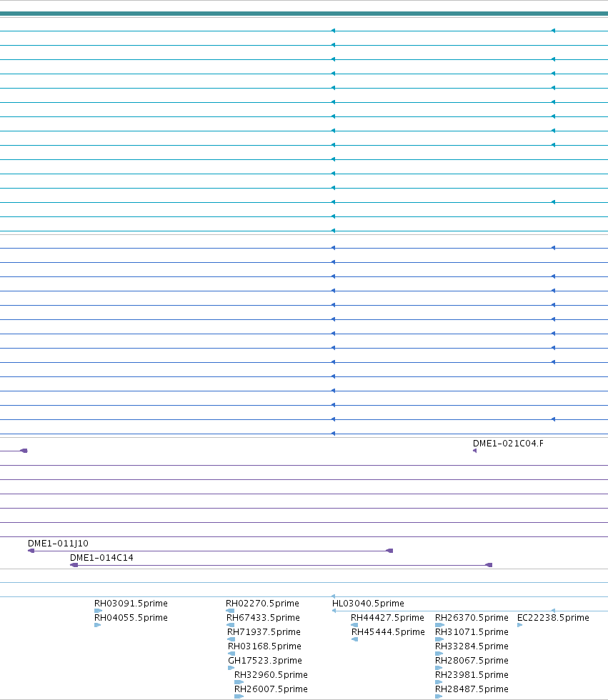
Task: Click the HL03040.5prime light-blue feature line
Action: coord(469,611)
